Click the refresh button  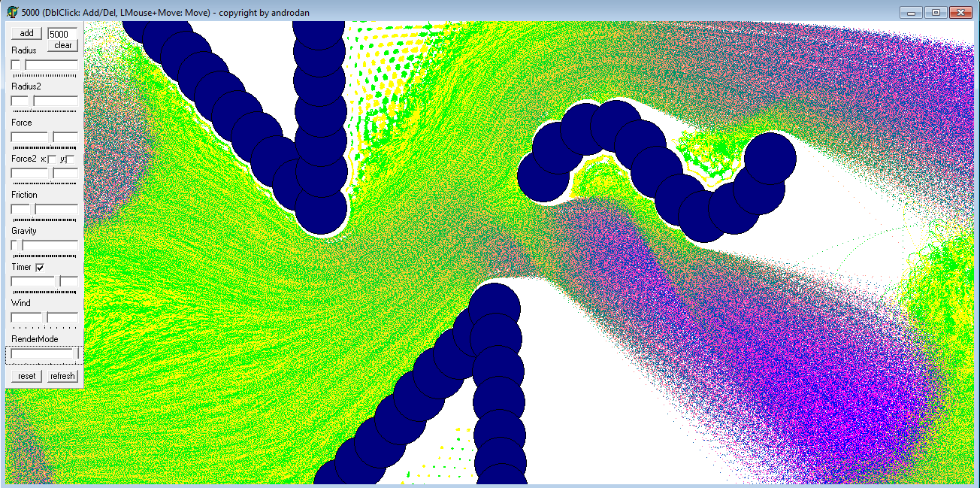pyautogui.click(x=62, y=375)
